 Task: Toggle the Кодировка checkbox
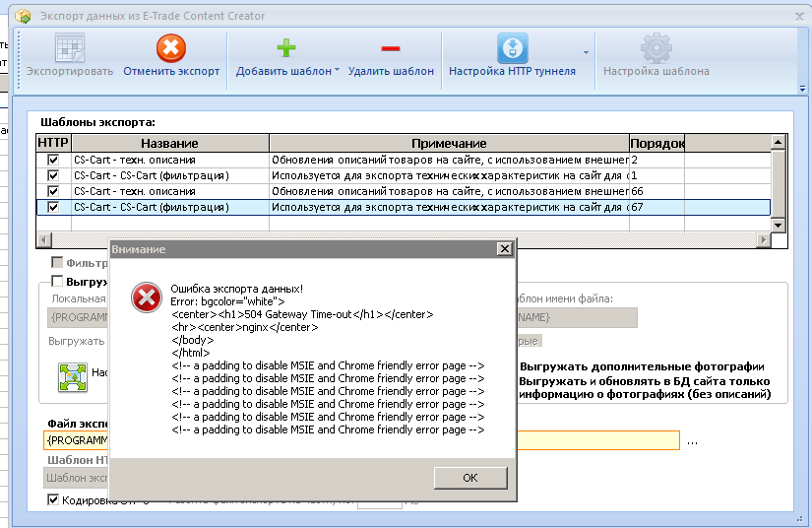(x=53, y=500)
